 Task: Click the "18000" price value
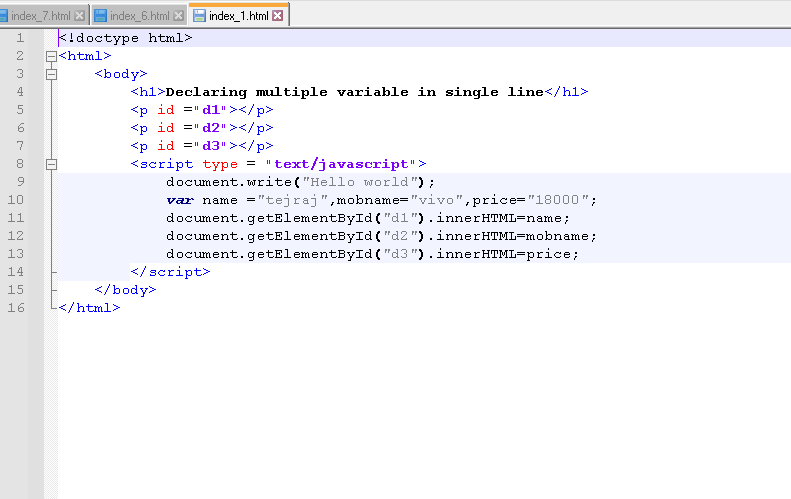click(x=560, y=200)
